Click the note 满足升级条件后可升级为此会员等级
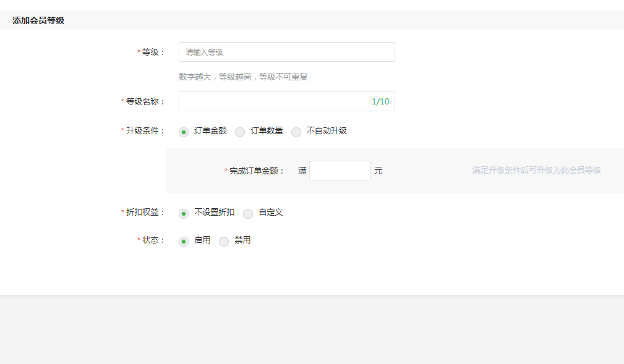The width and height of the screenshot is (624, 364). pos(536,171)
